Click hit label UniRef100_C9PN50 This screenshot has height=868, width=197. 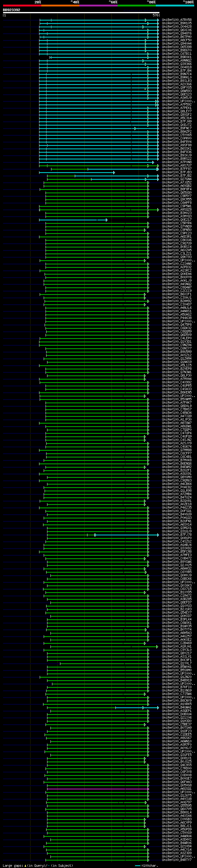click(177, 230)
